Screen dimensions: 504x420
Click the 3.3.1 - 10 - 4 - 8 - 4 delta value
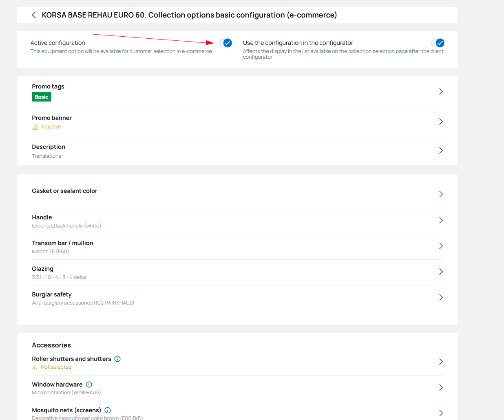pyautogui.click(x=59, y=277)
